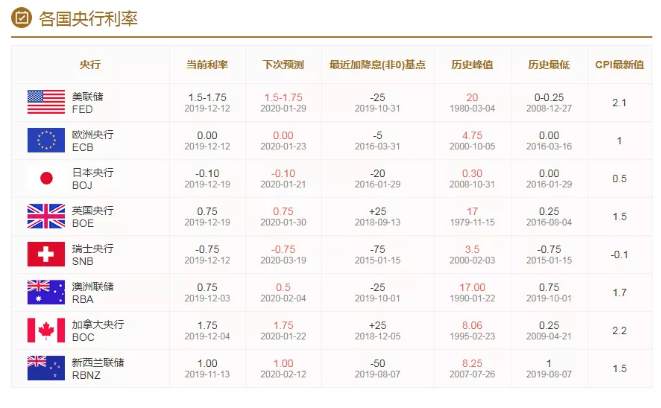This screenshot has width=661, height=408.
Task: Click the 央行 column header
Action: 90,64
